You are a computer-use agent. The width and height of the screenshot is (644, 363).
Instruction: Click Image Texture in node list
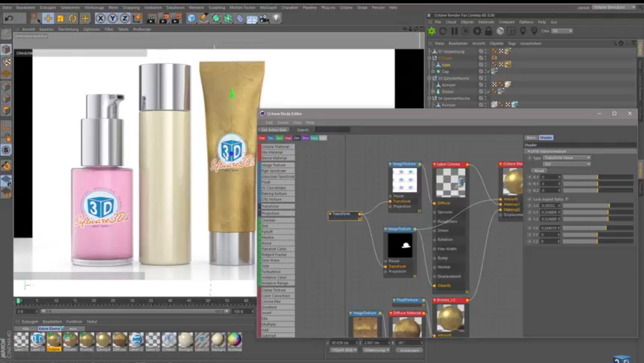point(277,165)
